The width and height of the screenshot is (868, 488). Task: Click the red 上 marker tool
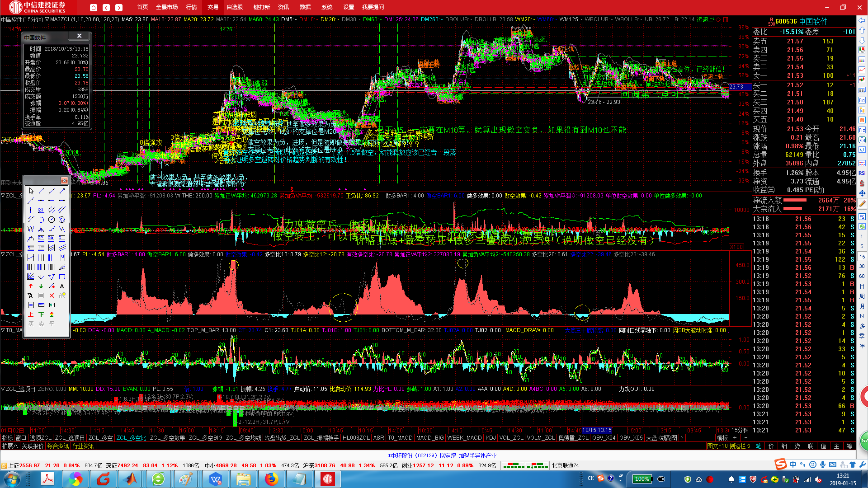[31, 314]
